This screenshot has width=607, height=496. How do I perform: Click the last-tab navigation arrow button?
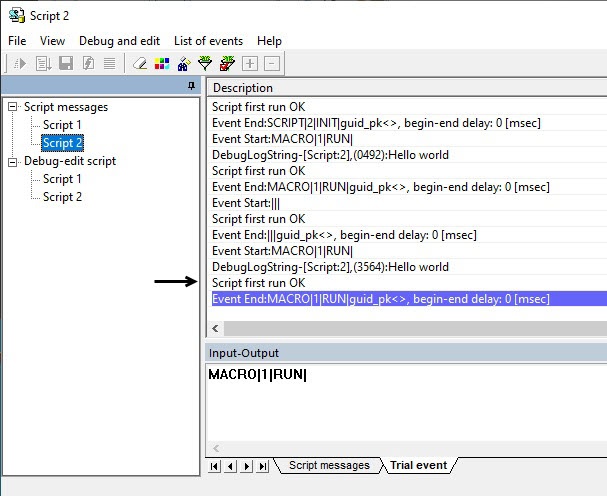click(x=263, y=466)
